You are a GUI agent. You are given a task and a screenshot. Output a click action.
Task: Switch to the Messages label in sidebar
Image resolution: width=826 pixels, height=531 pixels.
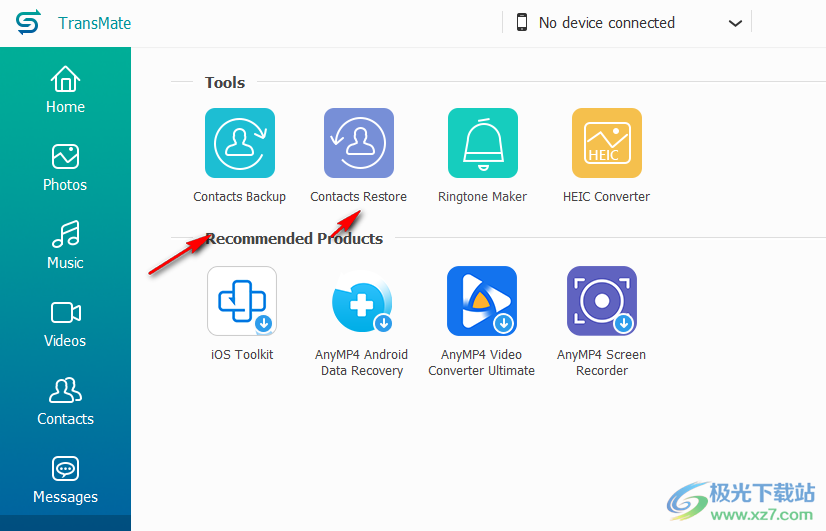[65, 497]
